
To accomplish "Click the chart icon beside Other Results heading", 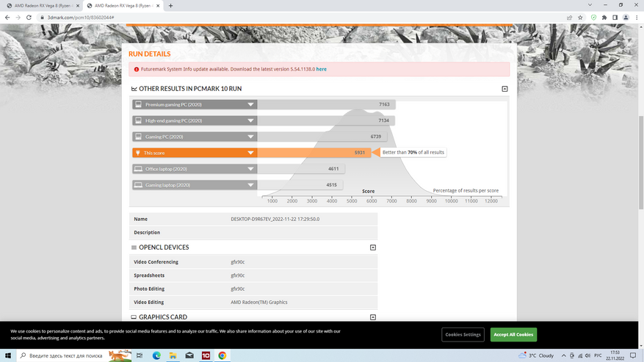I will (x=134, y=89).
